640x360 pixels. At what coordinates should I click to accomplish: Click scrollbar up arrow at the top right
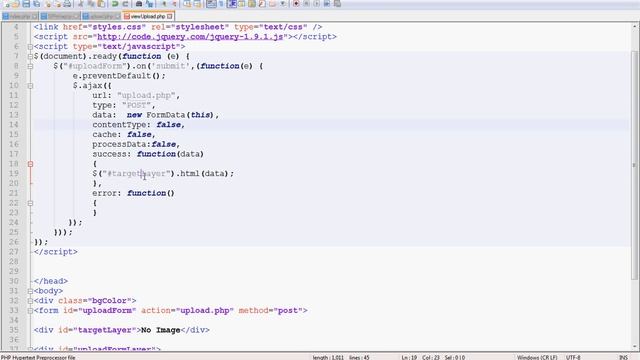[x=635, y=26]
